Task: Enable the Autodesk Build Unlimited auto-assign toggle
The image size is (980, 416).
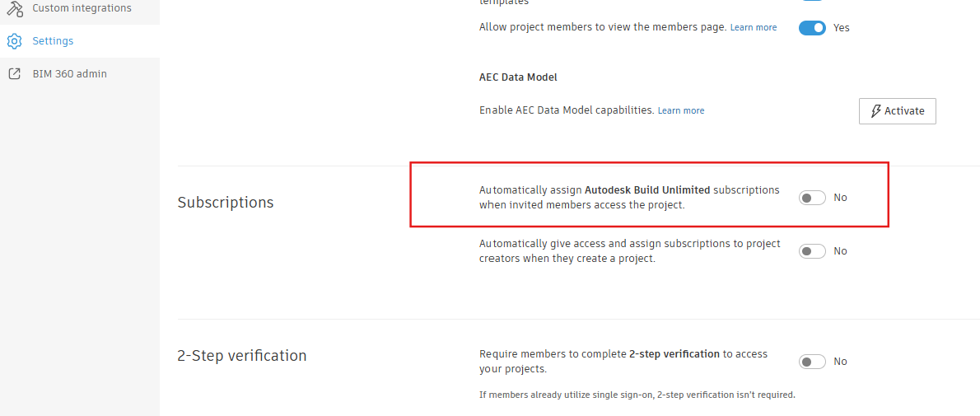Action: pyautogui.click(x=812, y=198)
